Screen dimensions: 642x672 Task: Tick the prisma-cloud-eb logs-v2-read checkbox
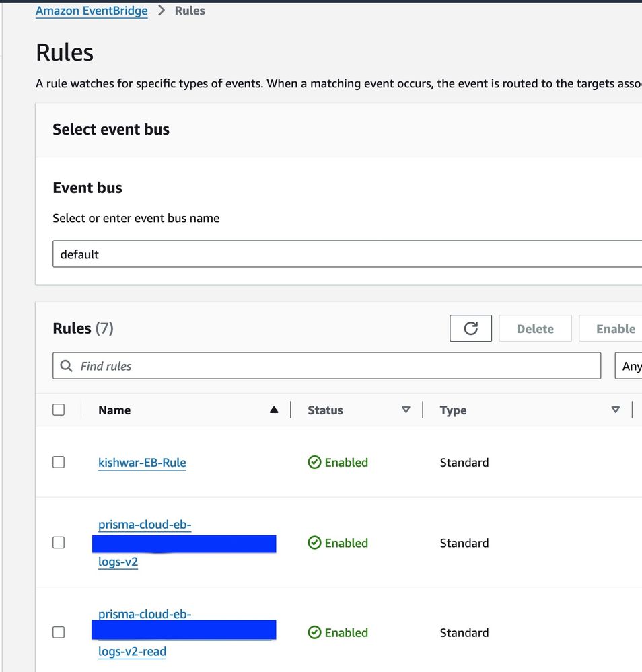(x=59, y=632)
